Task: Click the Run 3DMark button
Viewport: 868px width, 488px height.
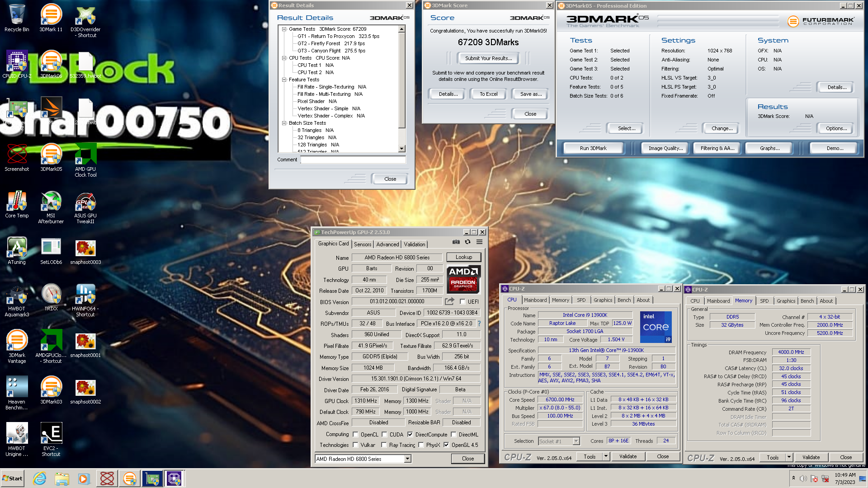Action: coord(593,148)
